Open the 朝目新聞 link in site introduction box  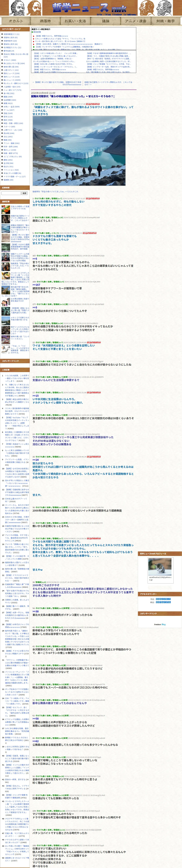pyautogui.click(x=37, y=32)
